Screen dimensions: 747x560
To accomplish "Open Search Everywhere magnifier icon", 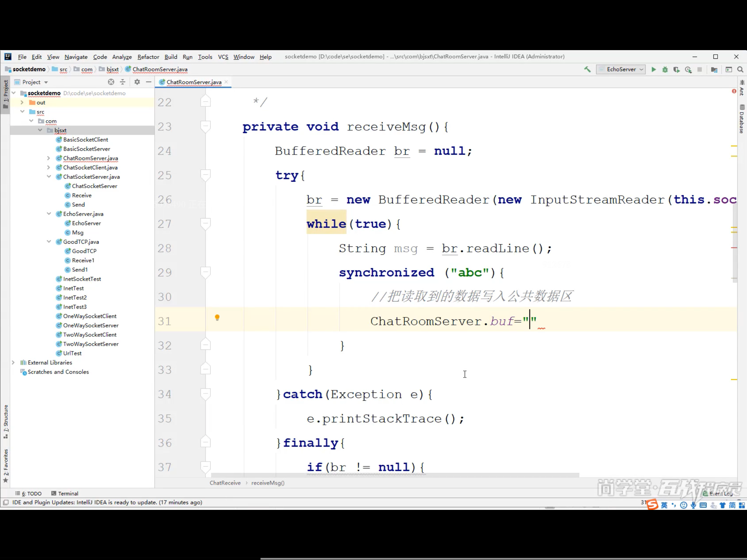I will tap(740, 69).
